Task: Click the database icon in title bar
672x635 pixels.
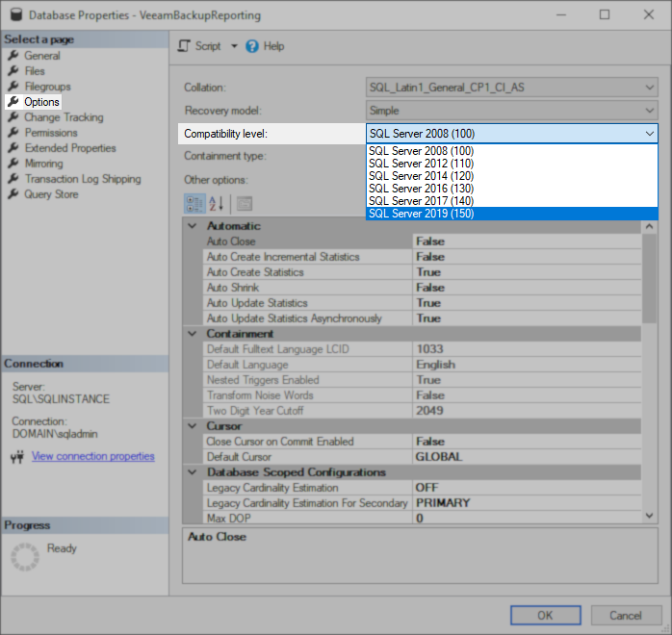Action: pos(16,14)
